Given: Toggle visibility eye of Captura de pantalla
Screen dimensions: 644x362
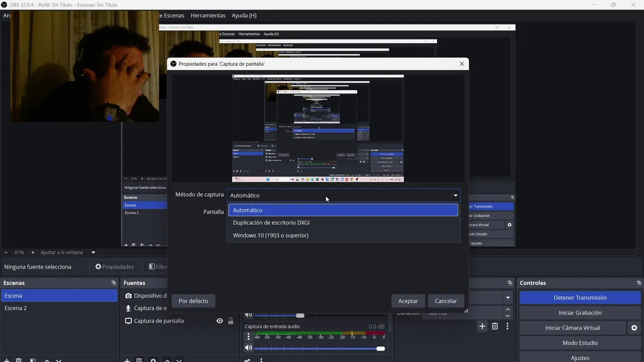Looking at the screenshot, I should (x=219, y=321).
